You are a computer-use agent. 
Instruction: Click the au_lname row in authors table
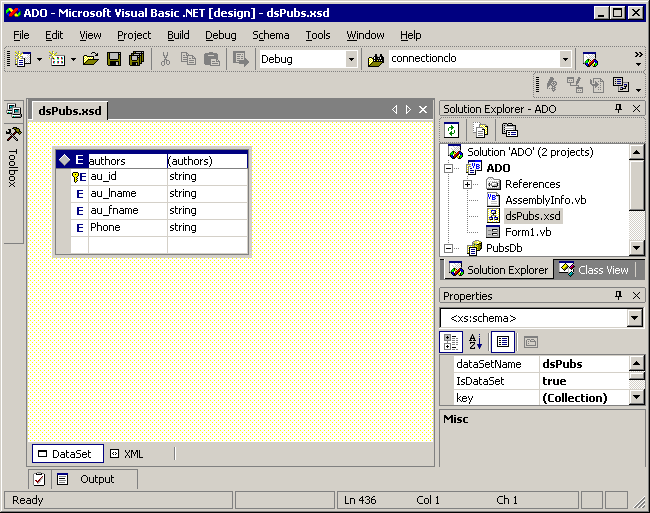[160, 194]
